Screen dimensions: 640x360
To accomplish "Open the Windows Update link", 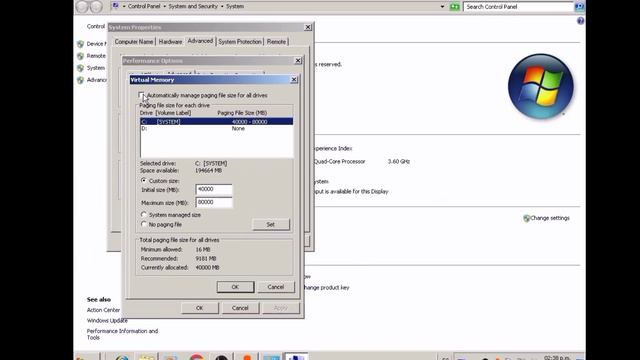I will click(x=107, y=320).
